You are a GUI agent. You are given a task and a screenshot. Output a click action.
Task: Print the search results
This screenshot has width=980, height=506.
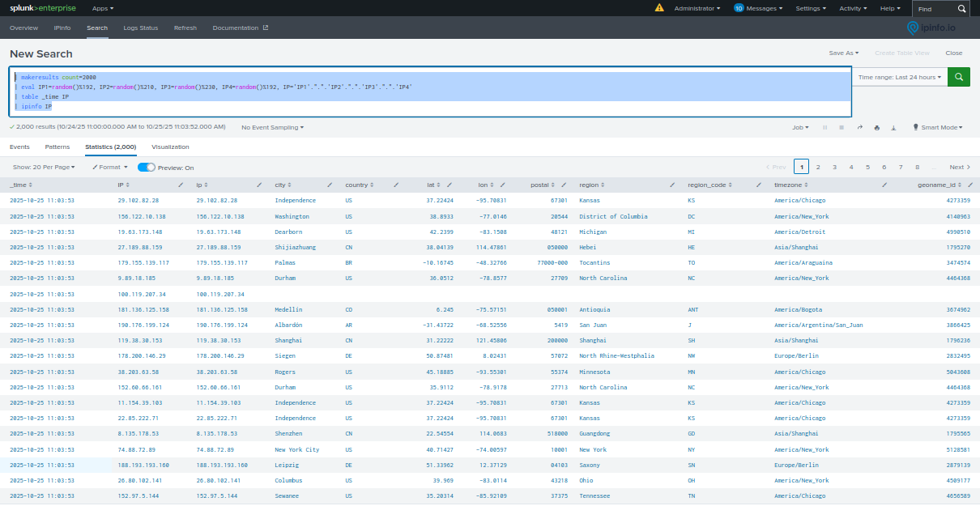(x=876, y=127)
